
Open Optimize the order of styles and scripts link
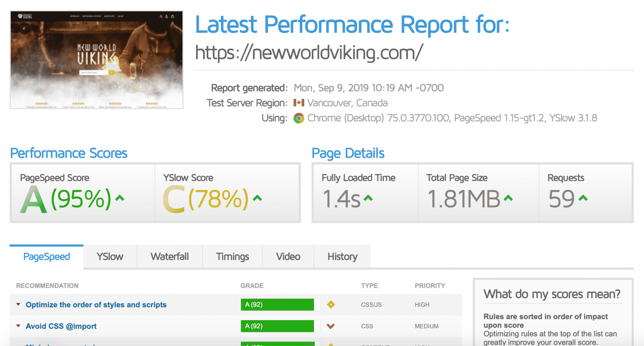click(96, 305)
